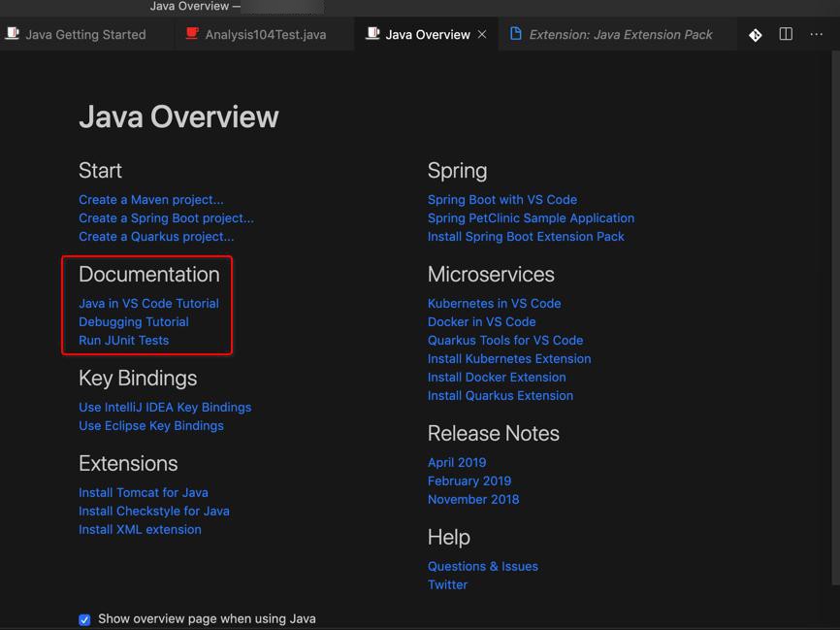This screenshot has width=840, height=630.
Task: Select Use IntelliJ IDEA Key Bindings
Action: (x=165, y=408)
